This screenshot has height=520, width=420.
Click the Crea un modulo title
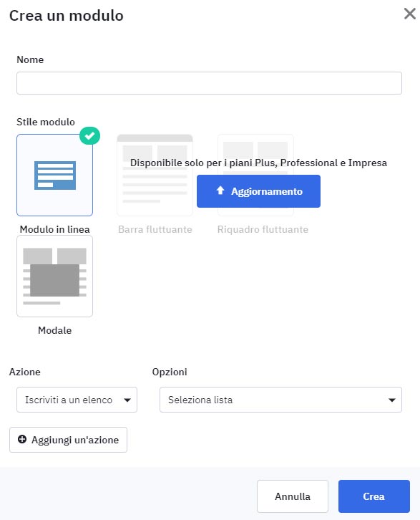[x=67, y=16]
